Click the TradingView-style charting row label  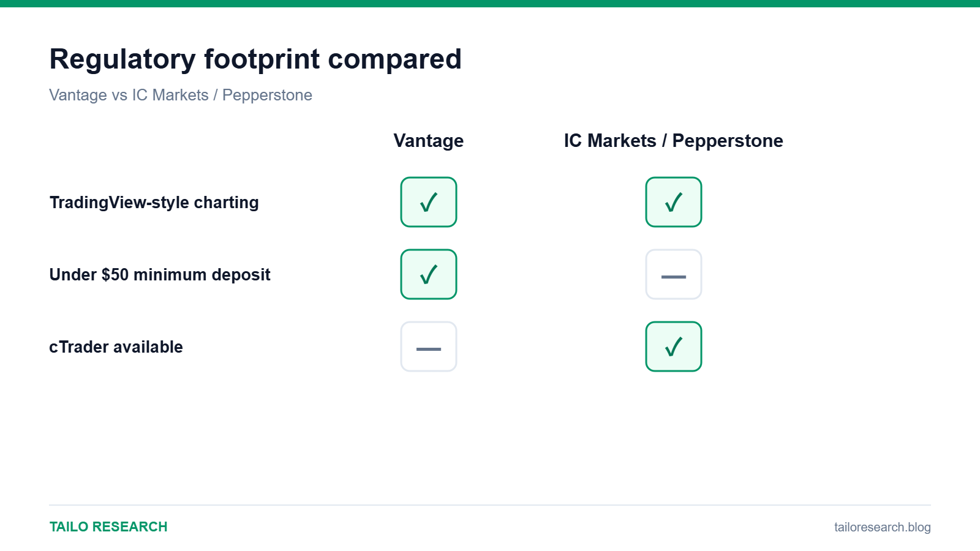[x=154, y=203]
